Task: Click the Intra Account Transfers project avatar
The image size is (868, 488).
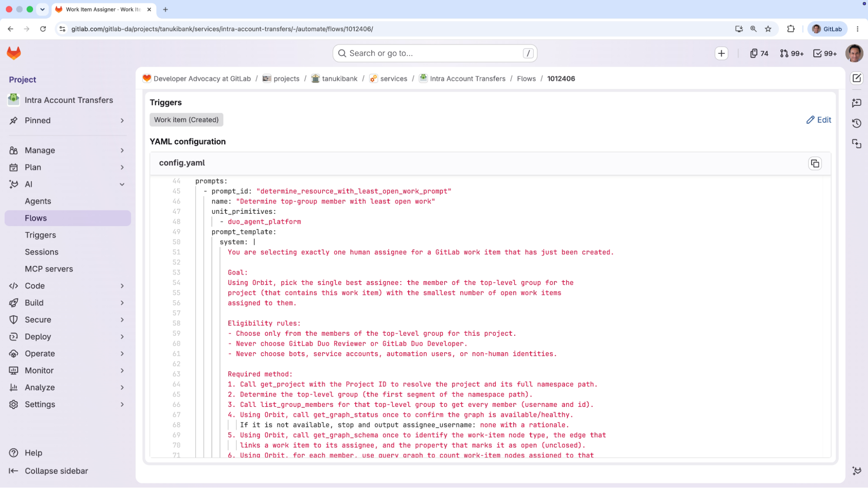Action: pyautogui.click(x=14, y=100)
